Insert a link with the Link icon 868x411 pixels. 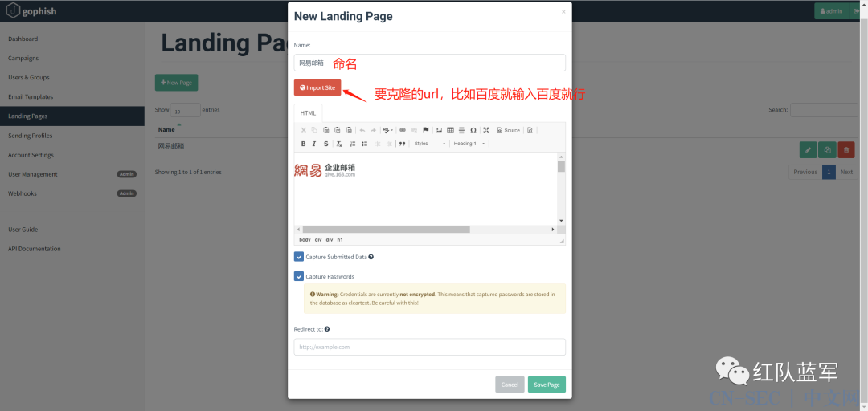point(403,130)
